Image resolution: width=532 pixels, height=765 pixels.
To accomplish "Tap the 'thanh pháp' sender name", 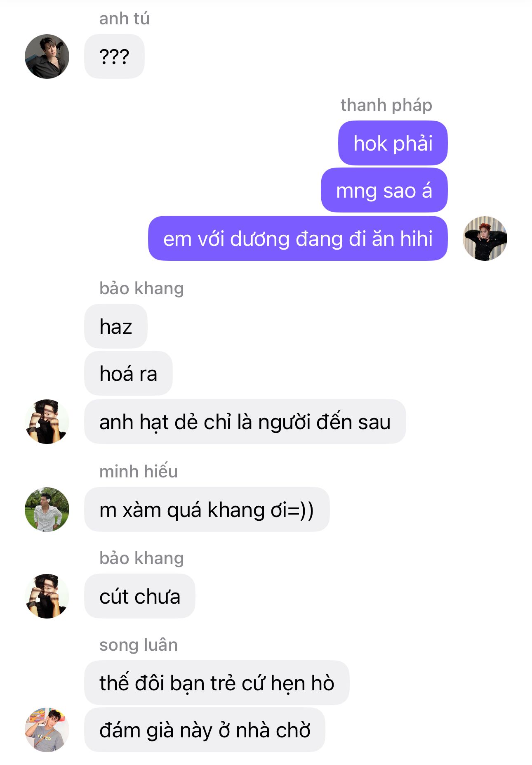I will (386, 105).
